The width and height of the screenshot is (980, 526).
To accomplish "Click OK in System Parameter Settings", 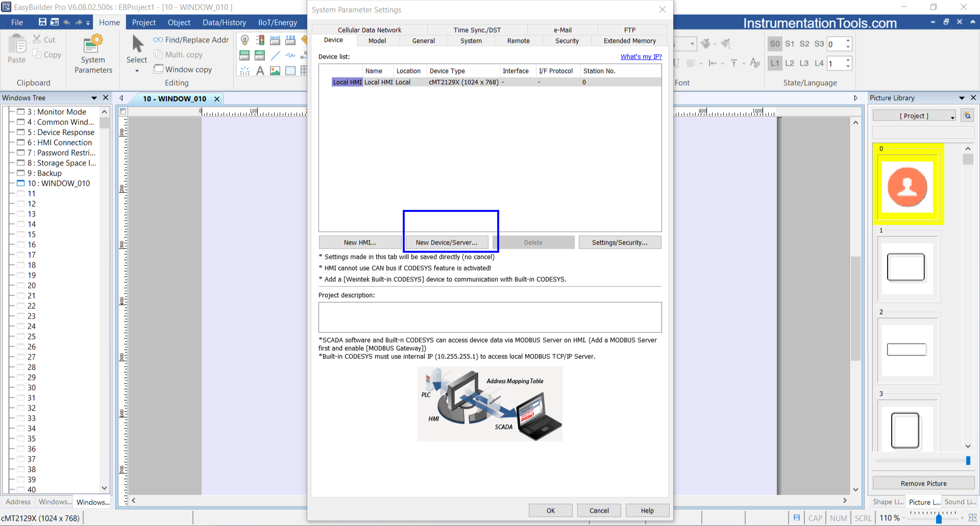I will point(551,511).
